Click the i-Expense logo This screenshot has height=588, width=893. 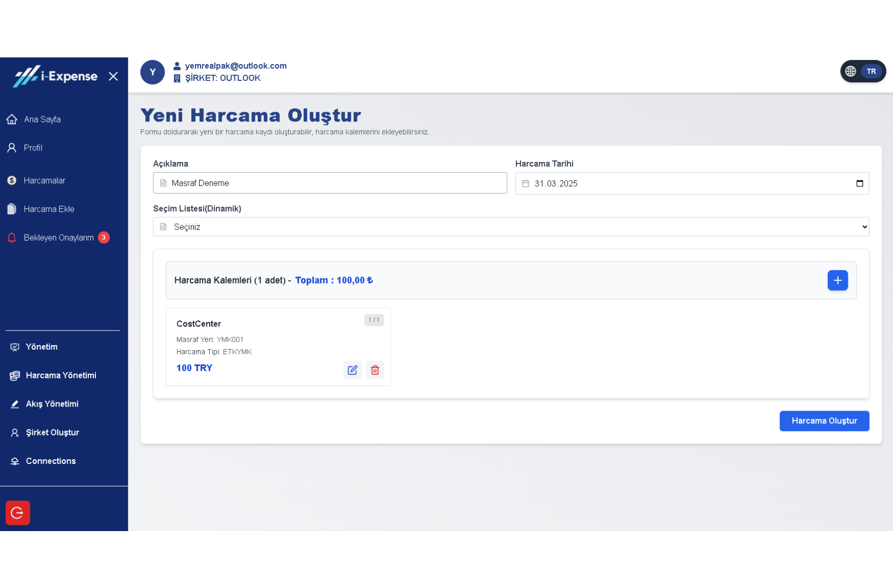pos(55,76)
